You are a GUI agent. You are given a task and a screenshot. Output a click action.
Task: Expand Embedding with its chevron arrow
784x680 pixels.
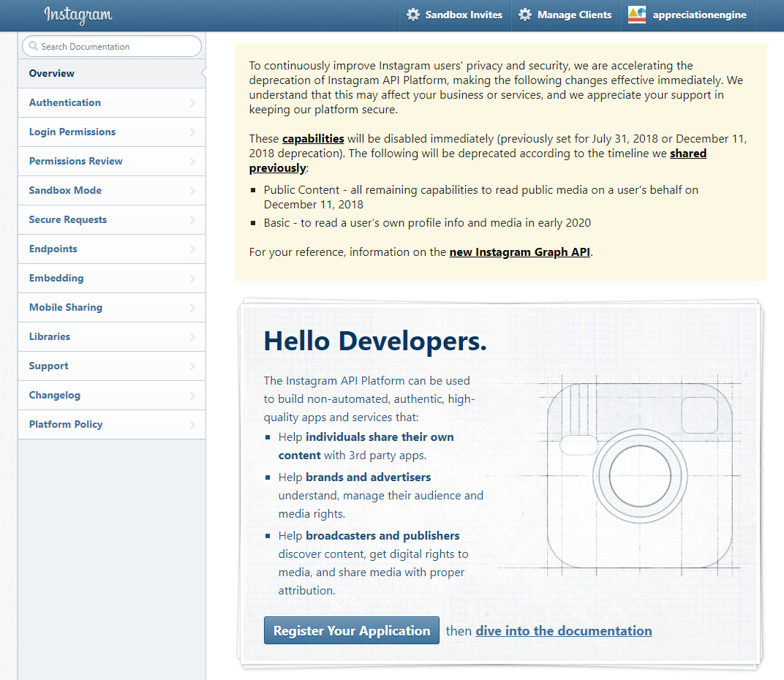coord(192,279)
